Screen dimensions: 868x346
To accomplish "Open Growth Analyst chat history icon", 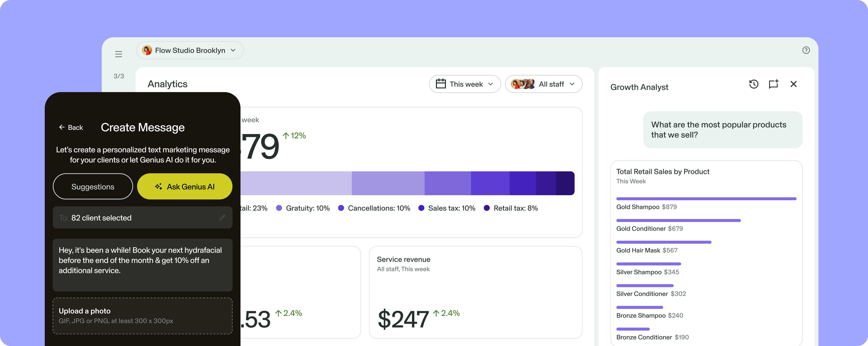I will 753,84.
